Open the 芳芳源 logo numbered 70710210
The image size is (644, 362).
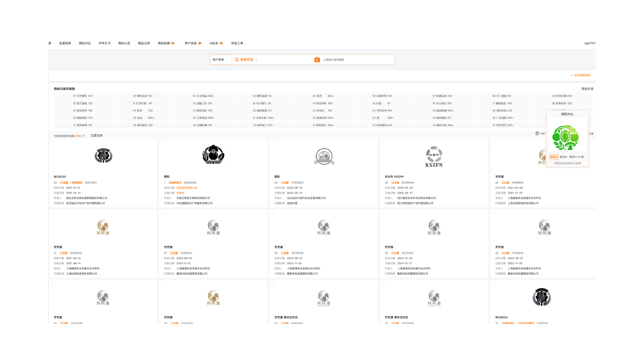point(544,228)
